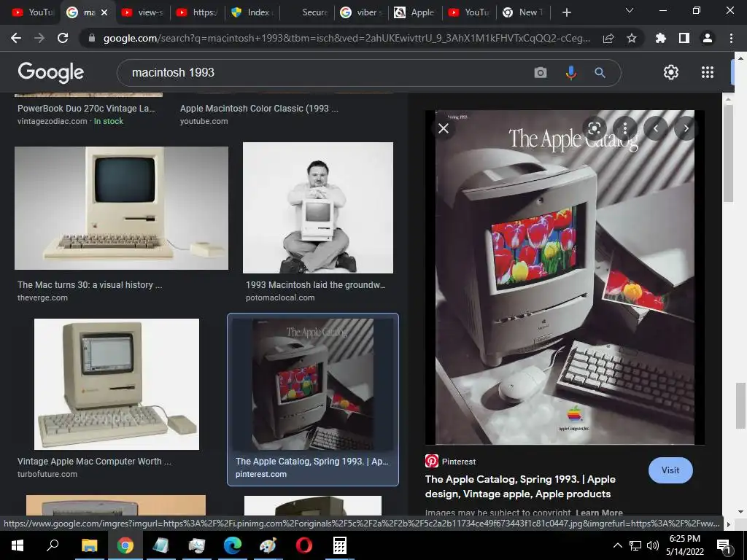
Task: Start voice search with the microphone
Action: pyautogui.click(x=570, y=72)
